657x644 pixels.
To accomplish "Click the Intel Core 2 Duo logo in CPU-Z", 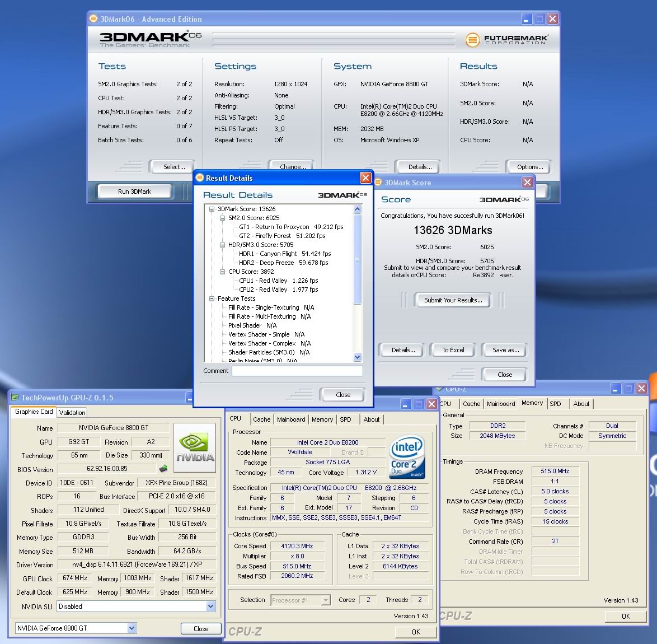I will point(407,458).
